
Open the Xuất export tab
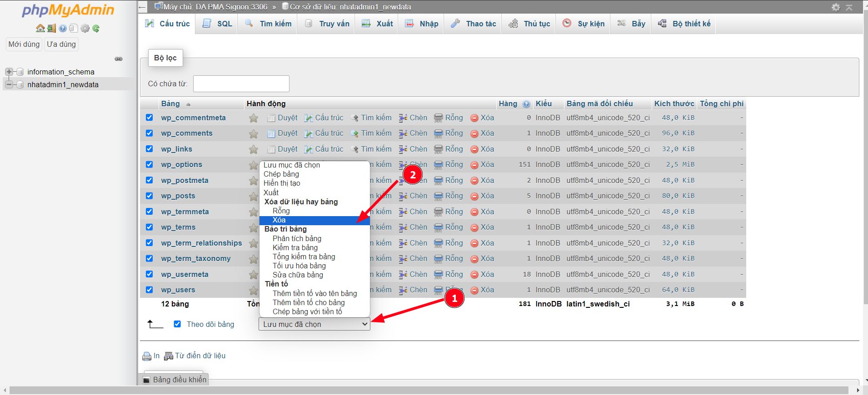pos(377,24)
